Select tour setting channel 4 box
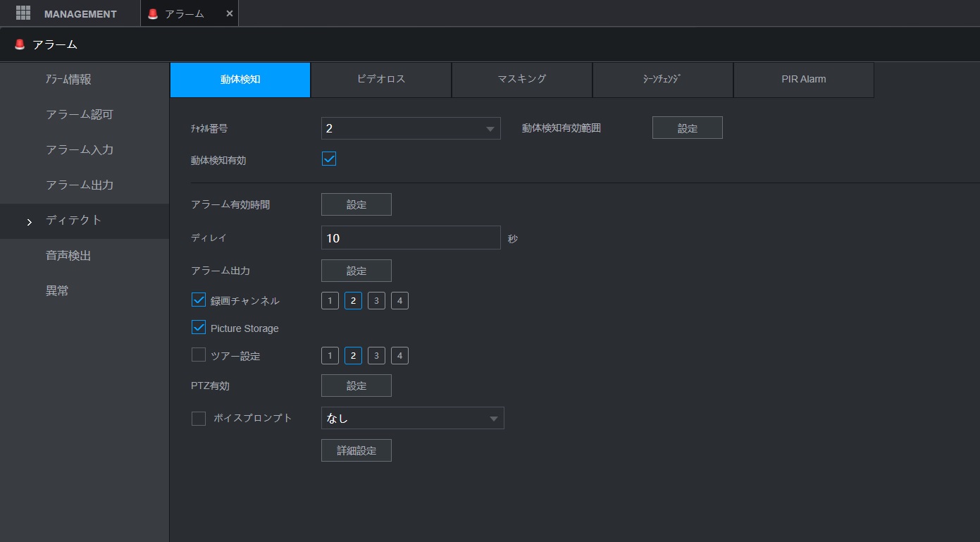The image size is (980, 542). 399,356
